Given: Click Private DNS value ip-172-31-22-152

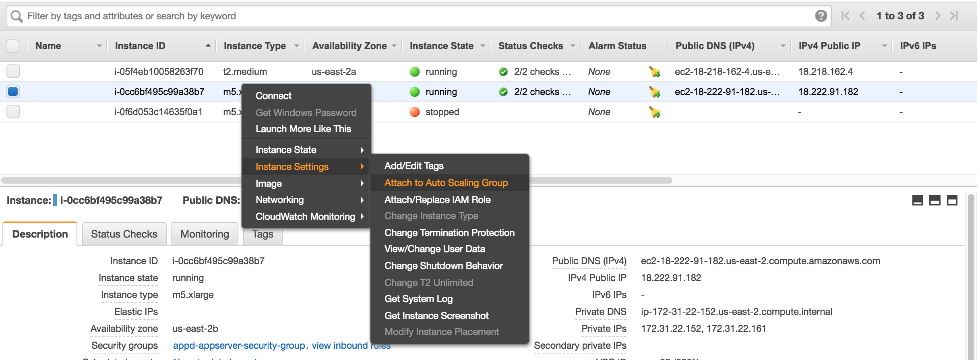Looking at the screenshot, I should [x=736, y=312].
